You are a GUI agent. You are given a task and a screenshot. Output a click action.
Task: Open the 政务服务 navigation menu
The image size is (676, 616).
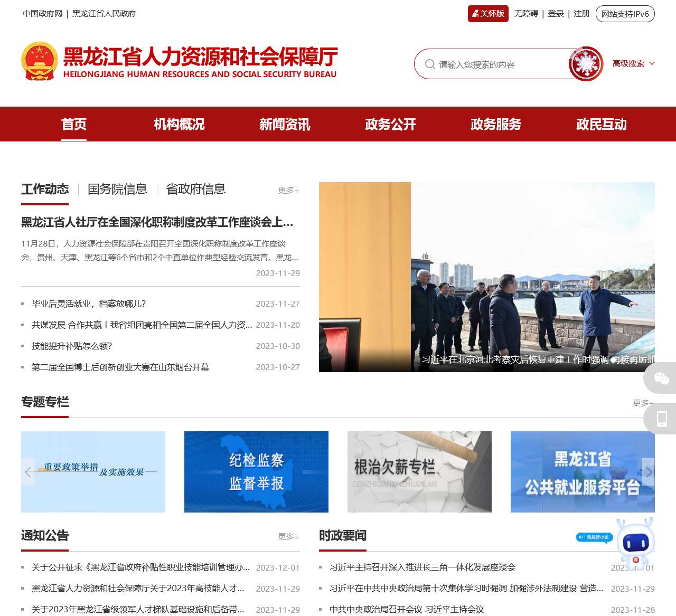[x=496, y=124]
